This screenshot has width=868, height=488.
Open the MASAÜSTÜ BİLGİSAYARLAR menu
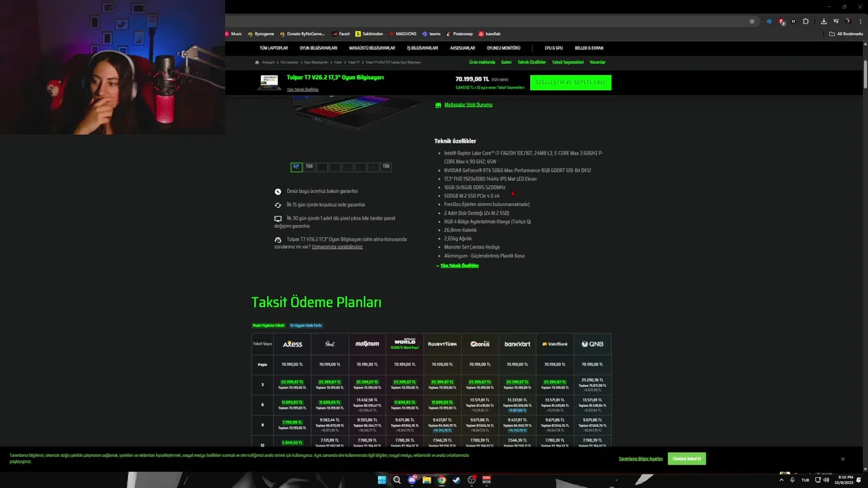pos(372,48)
